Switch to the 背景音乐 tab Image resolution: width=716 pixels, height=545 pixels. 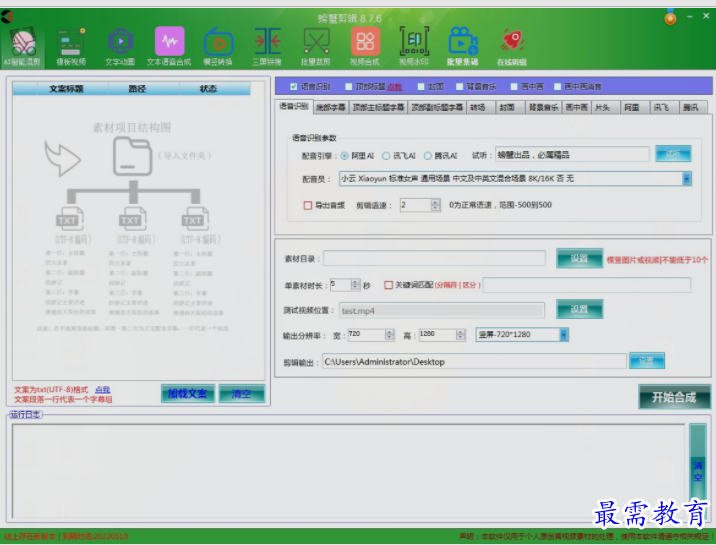point(543,108)
